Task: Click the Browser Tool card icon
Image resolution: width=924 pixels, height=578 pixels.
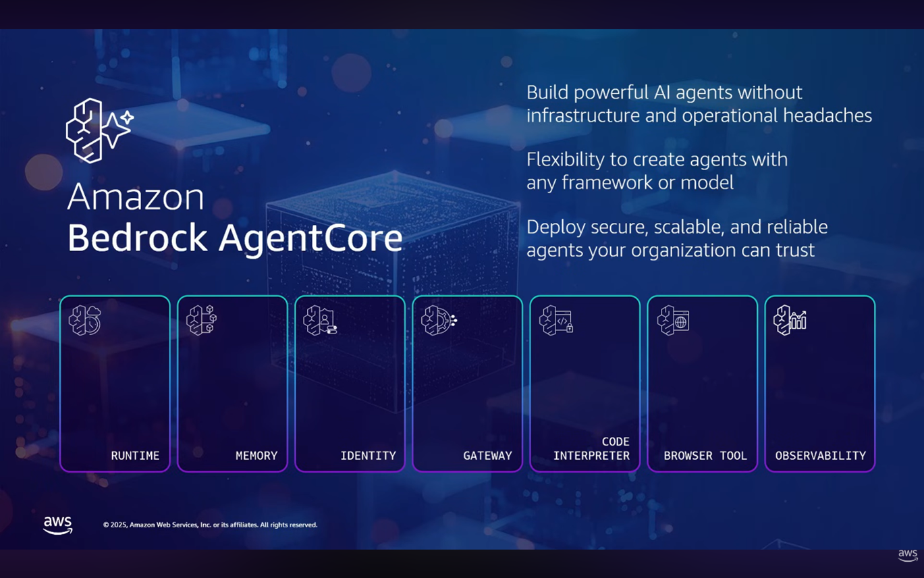Action: [x=673, y=320]
